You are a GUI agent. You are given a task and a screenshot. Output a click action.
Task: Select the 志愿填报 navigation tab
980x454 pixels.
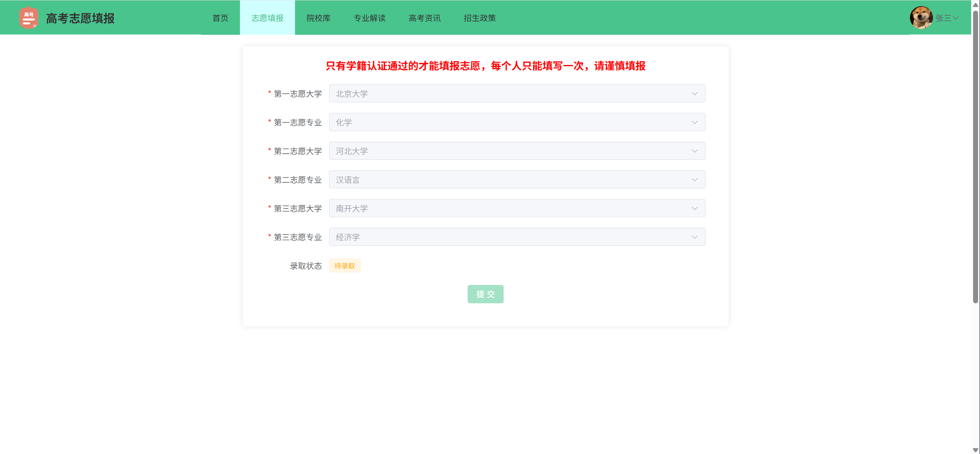(267, 18)
